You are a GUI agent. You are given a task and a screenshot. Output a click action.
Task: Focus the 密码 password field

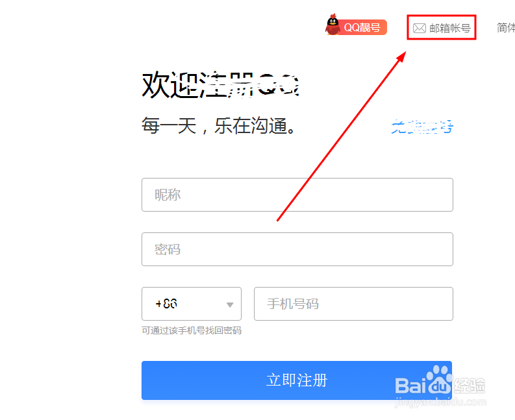(x=297, y=249)
